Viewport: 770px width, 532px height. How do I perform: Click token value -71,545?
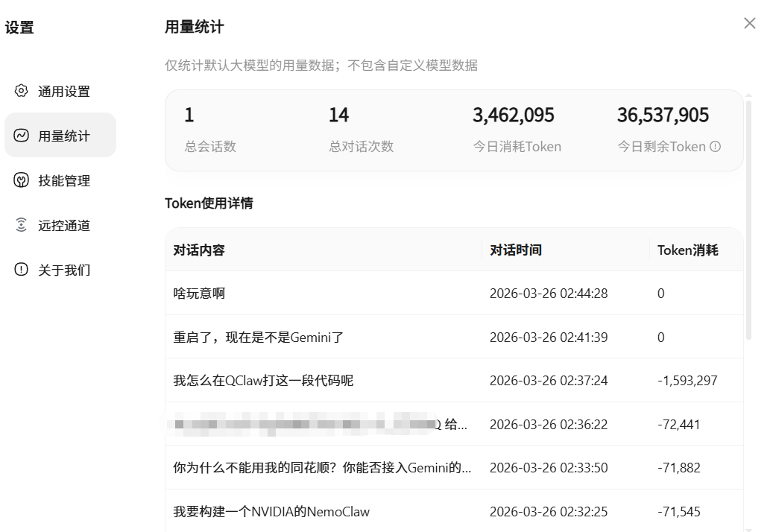point(678,511)
